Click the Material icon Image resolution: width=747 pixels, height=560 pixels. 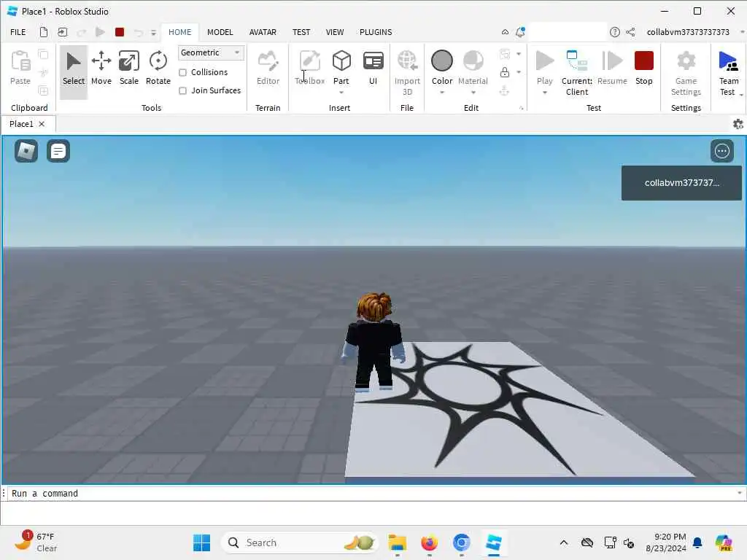tap(473, 61)
